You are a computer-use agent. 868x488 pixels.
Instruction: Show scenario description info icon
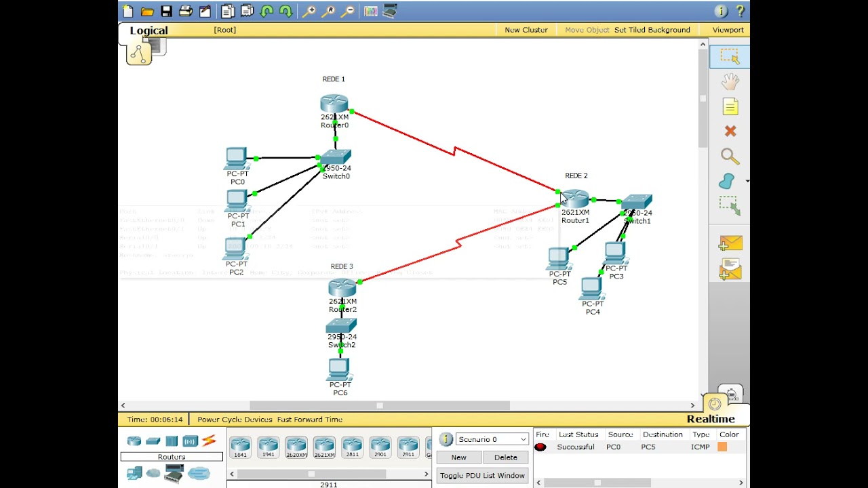(446, 439)
